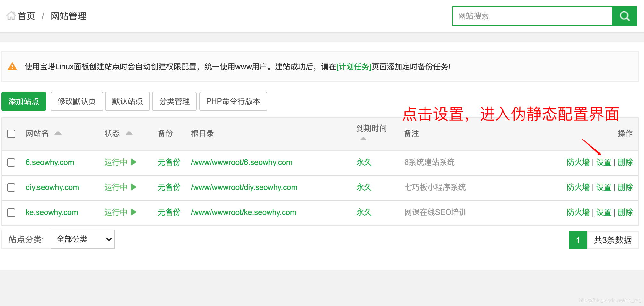The image size is (644, 306).
Task: Click page number 1 in pagination
Action: [578, 240]
